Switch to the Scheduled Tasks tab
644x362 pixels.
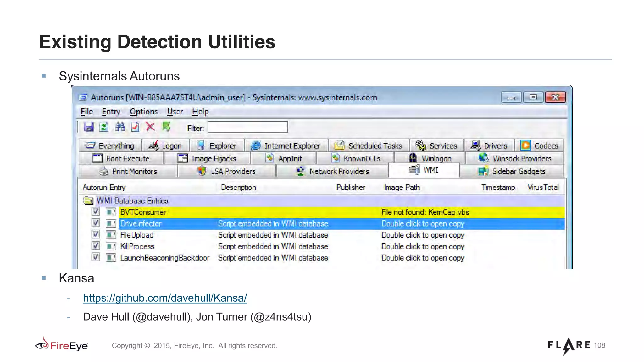[x=369, y=145]
